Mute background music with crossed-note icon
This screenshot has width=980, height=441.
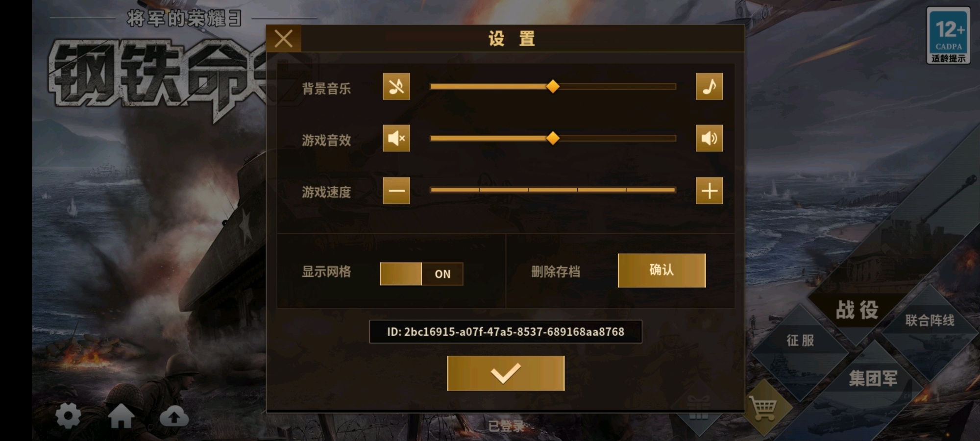(x=396, y=87)
